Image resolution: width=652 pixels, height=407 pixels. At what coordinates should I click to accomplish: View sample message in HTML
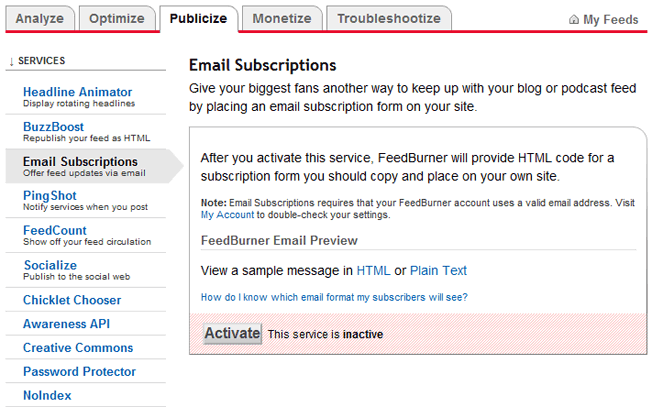(373, 271)
